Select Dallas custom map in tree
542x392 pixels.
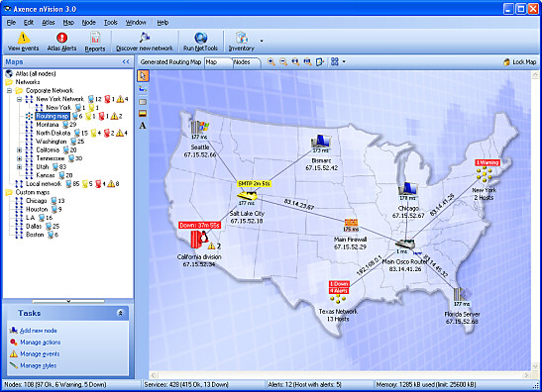pyautogui.click(x=34, y=227)
